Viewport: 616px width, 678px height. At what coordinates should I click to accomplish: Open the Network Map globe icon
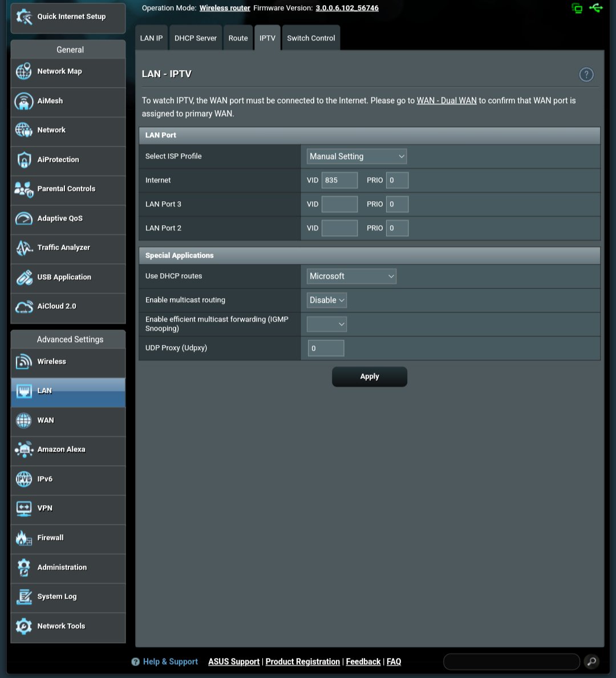pyautogui.click(x=24, y=72)
